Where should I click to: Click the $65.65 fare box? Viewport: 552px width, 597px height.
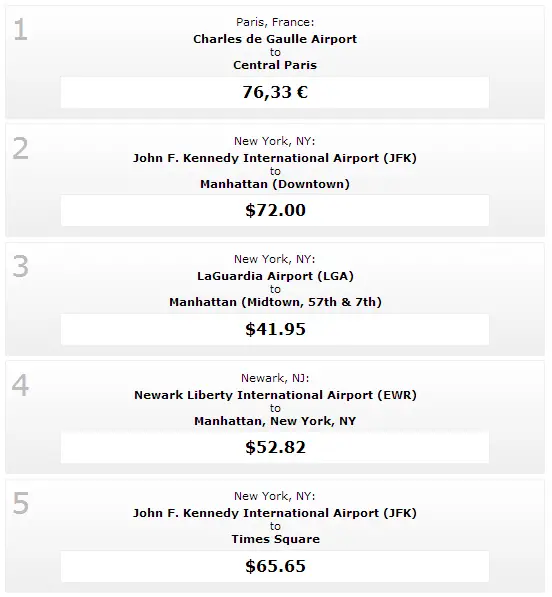pyautogui.click(x=275, y=567)
